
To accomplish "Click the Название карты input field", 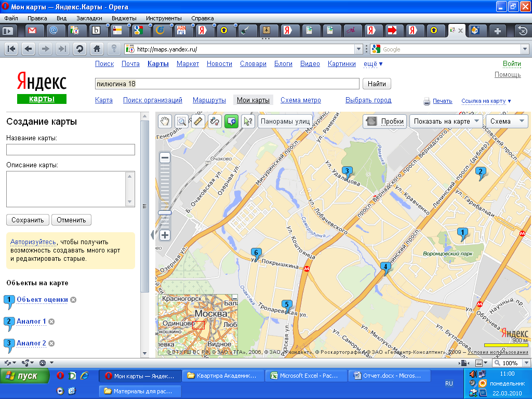I will [71, 150].
